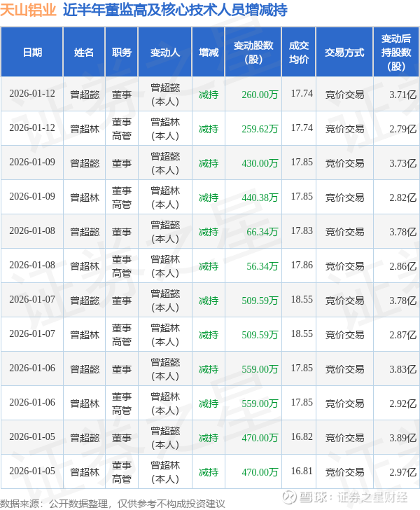Image resolution: width=420 pixels, height=510 pixels.
Task: Click the 56.34万 share change value
Action: point(262,266)
